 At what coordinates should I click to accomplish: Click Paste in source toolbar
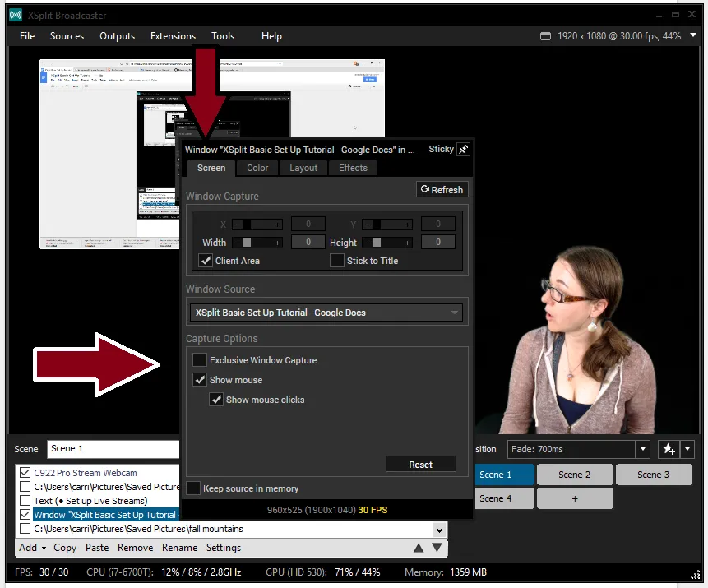(97, 548)
